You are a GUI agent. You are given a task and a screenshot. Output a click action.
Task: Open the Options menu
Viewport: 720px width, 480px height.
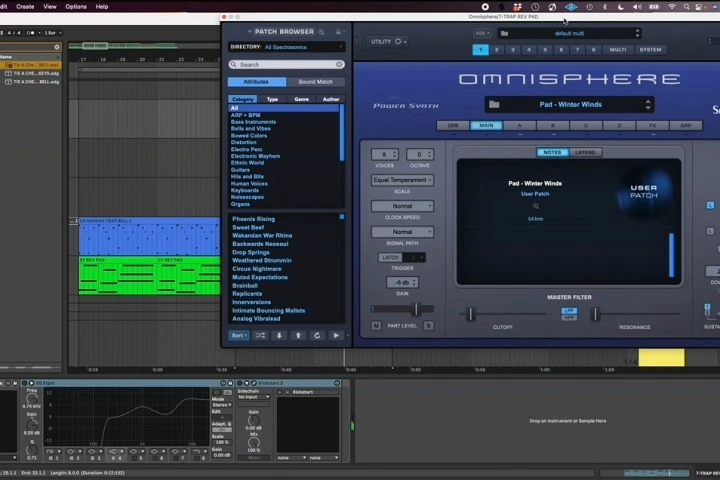point(76,6)
